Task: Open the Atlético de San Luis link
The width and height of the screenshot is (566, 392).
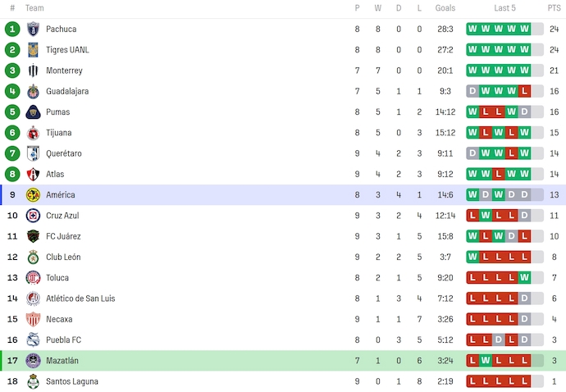Action: (80, 299)
